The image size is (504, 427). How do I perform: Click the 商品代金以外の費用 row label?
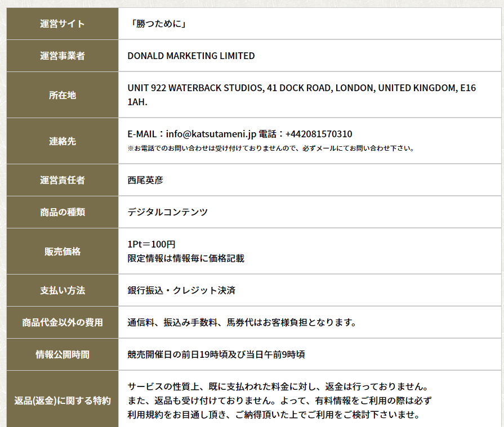tap(63, 322)
